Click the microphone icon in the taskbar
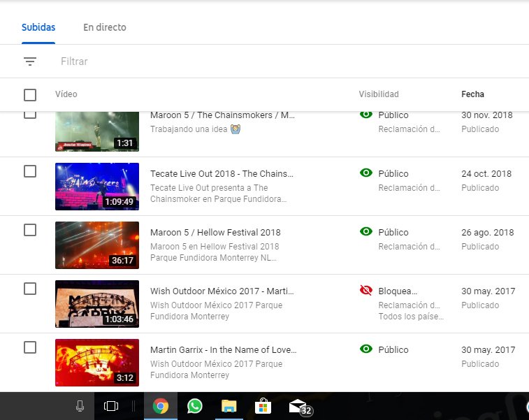Viewport: 529px width, 420px height. (80, 406)
